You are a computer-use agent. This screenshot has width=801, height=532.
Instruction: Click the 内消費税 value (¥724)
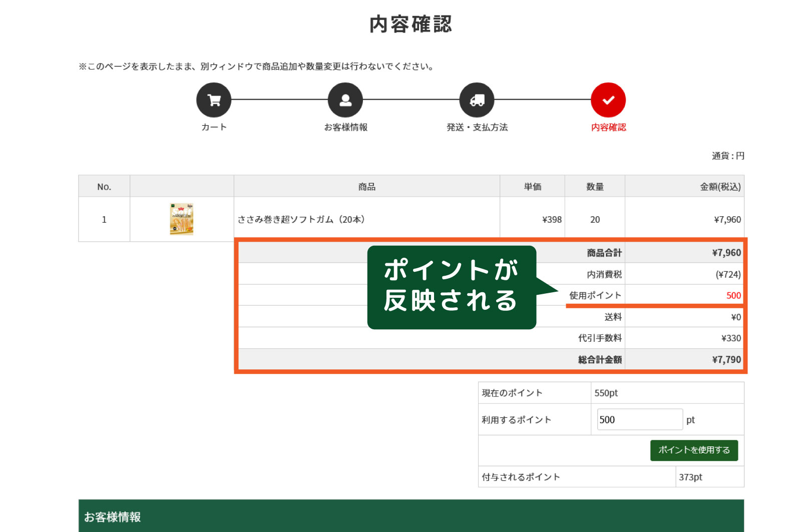[x=728, y=274]
